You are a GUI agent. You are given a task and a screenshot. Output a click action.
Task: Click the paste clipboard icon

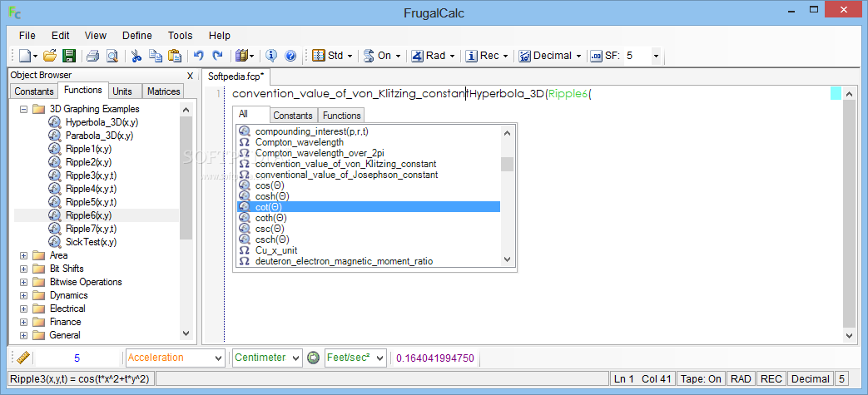tap(175, 56)
